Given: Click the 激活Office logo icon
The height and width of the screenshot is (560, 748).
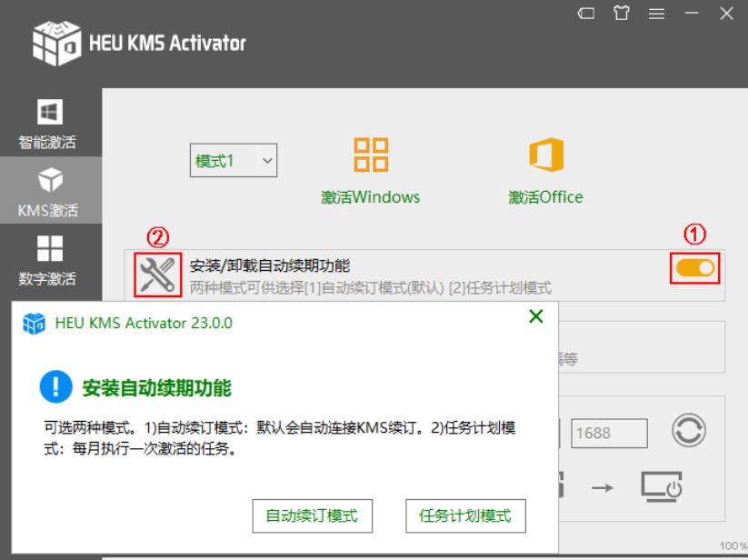Looking at the screenshot, I should pos(546,155).
